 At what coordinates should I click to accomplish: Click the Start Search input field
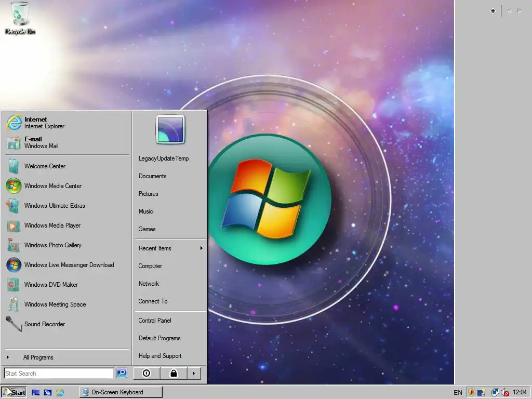tap(59, 373)
